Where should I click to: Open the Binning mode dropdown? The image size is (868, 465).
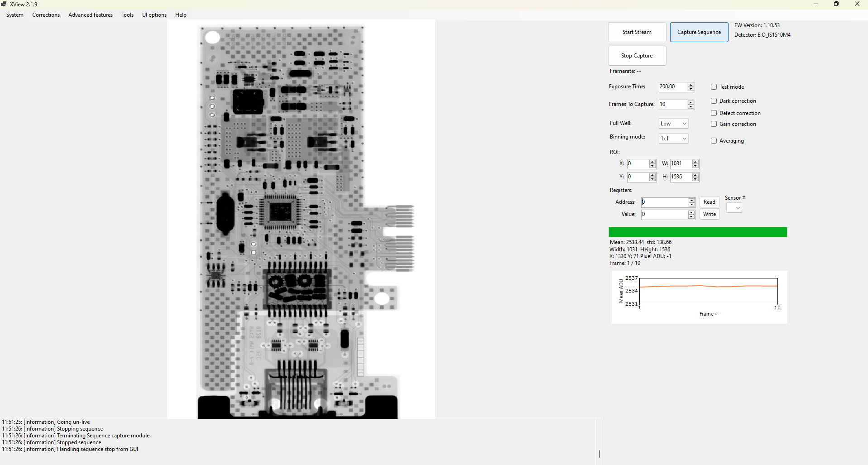(x=674, y=139)
